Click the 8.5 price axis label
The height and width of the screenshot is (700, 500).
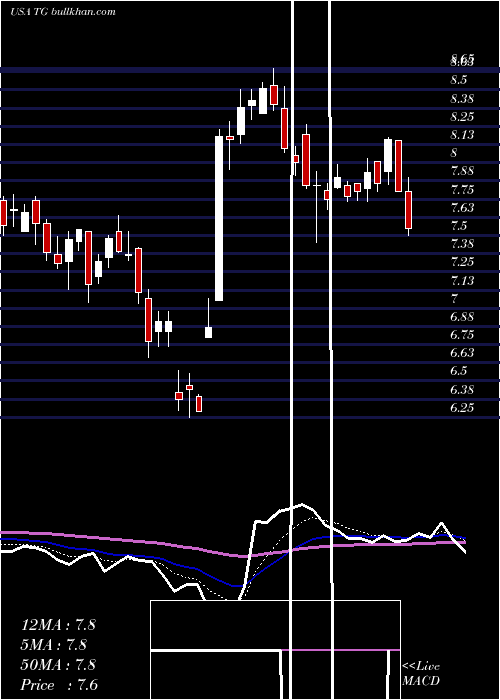click(x=459, y=80)
